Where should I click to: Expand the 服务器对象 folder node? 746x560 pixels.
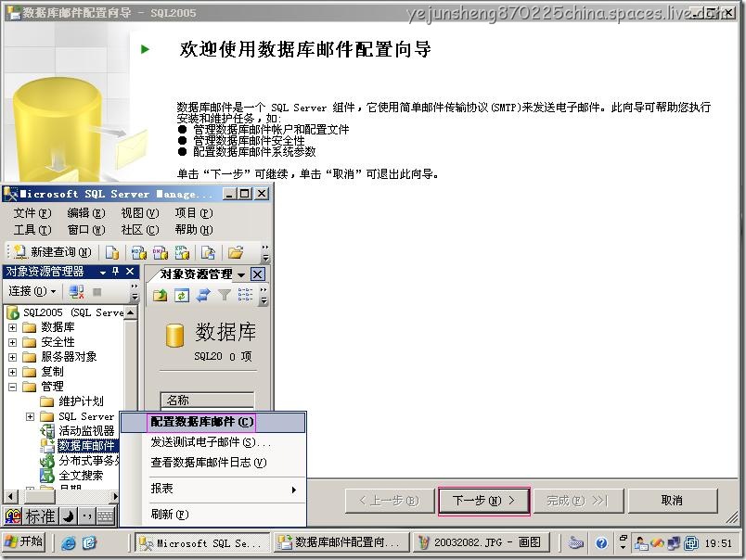pyautogui.click(x=12, y=357)
